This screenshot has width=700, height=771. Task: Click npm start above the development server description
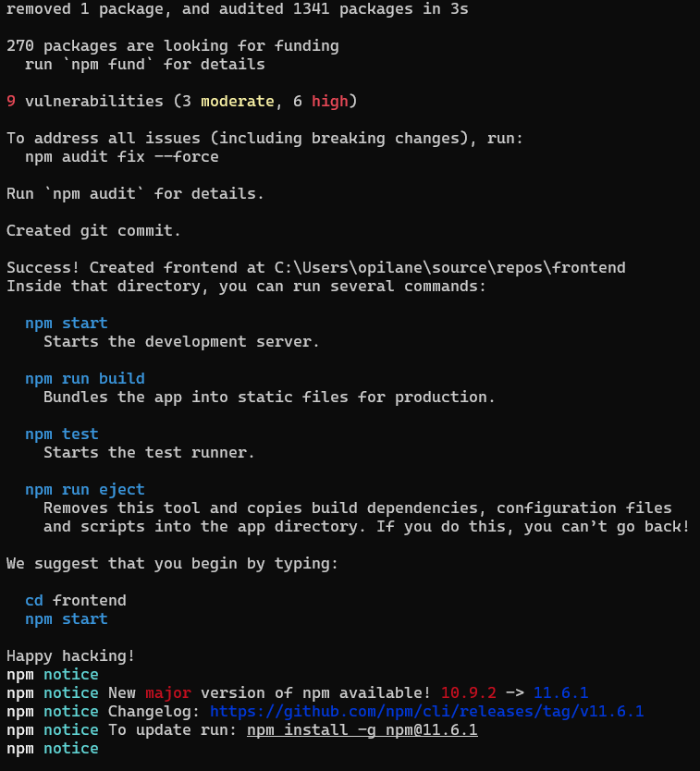click(67, 324)
